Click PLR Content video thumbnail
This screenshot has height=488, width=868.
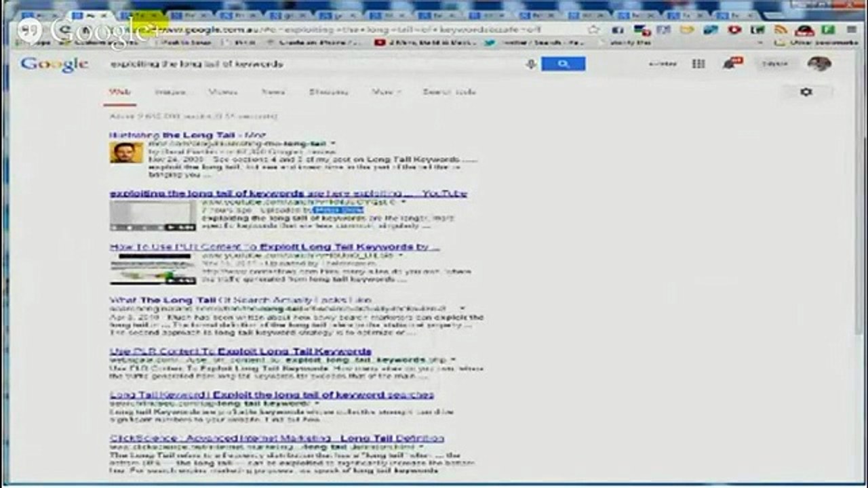153,269
